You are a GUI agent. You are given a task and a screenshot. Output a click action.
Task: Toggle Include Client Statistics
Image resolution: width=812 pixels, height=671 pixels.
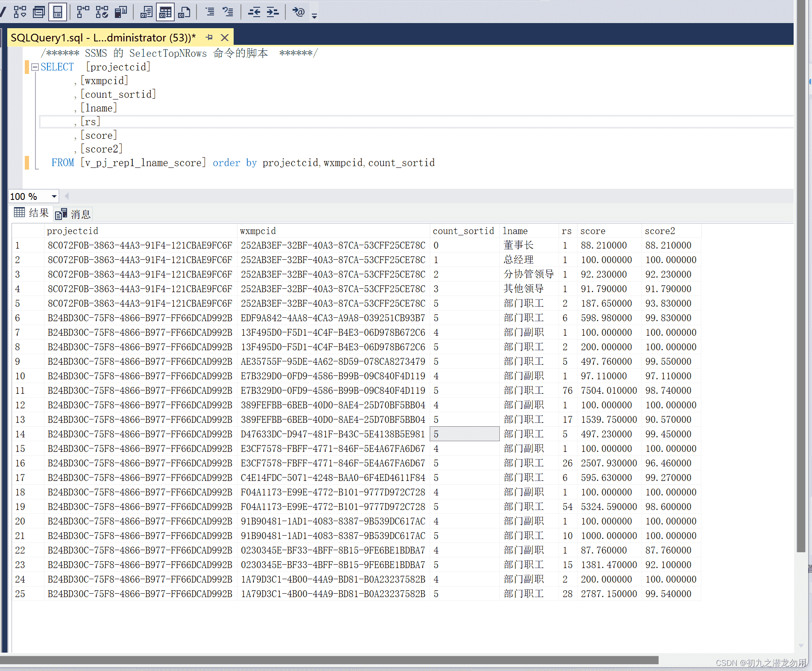(121, 12)
